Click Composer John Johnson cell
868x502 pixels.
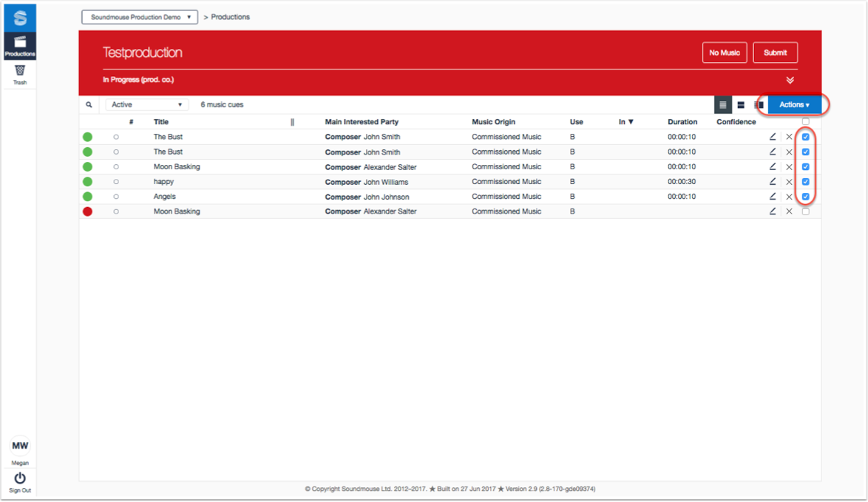click(367, 197)
